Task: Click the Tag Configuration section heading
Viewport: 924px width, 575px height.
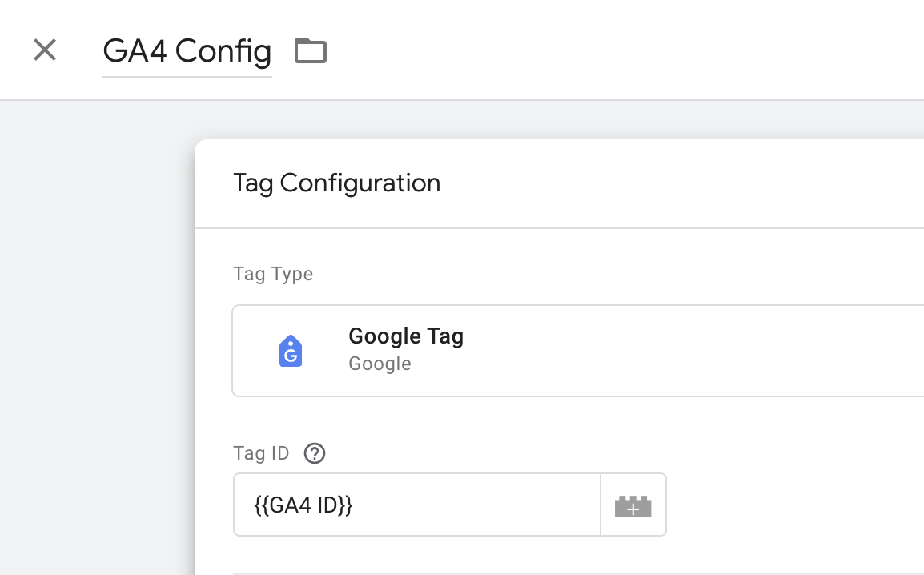Action: (x=336, y=183)
